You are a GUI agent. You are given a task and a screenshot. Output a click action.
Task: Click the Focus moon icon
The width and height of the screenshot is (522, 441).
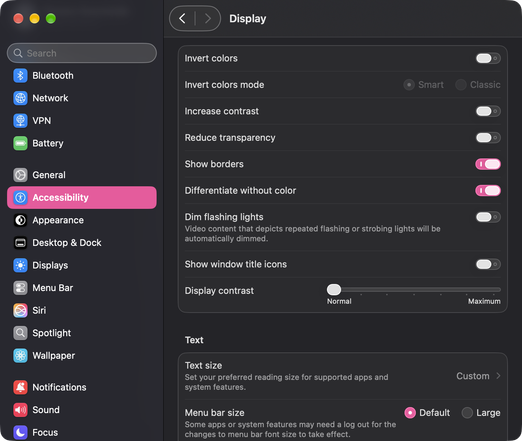tap(20, 432)
